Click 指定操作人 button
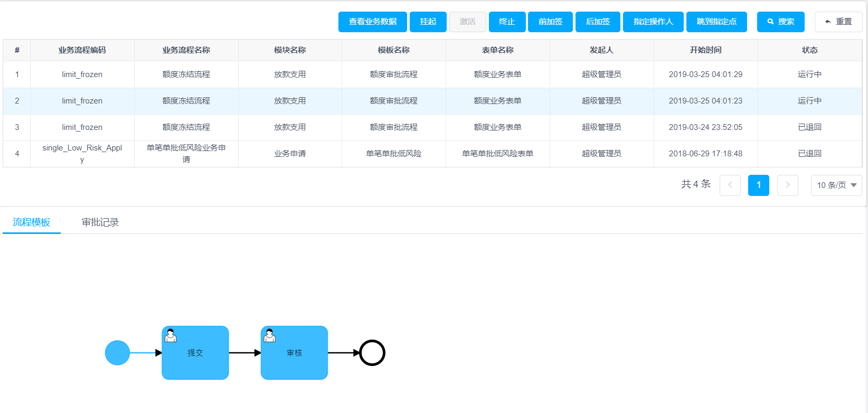This screenshot has height=413, width=868. [654, 22]
